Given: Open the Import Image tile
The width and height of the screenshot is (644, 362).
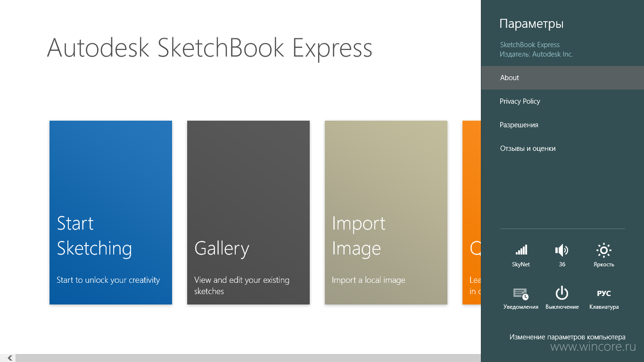Looking at the screenshot, I should (386, 213).
